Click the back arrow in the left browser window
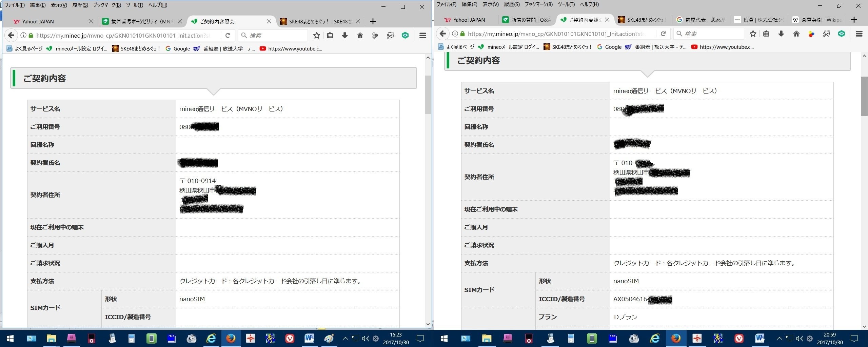This screenshot has width=868, height=347. (x=11, y=35)
